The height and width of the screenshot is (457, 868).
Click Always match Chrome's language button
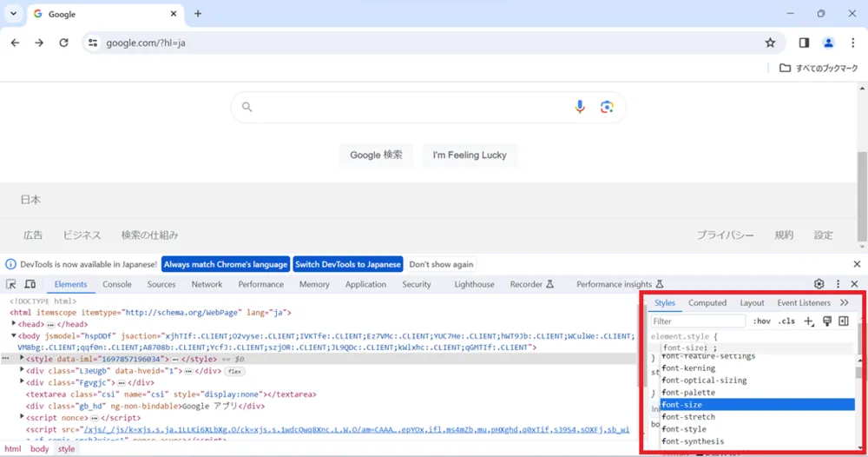[226, 264]
